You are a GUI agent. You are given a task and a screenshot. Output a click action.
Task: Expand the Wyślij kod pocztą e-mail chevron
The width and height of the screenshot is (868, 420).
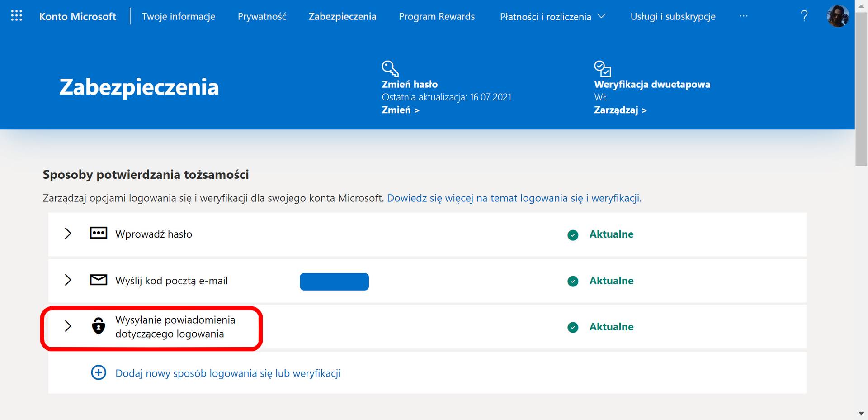point(68,280)
